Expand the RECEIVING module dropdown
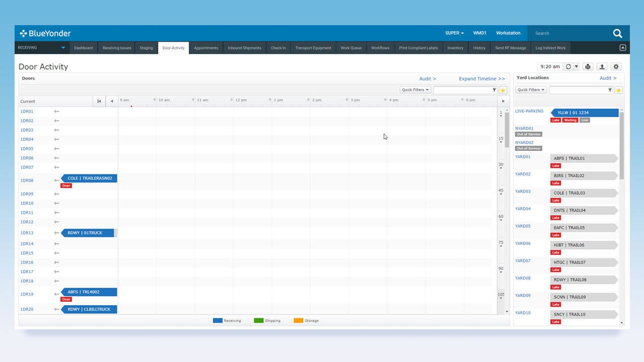 [63, 48]
